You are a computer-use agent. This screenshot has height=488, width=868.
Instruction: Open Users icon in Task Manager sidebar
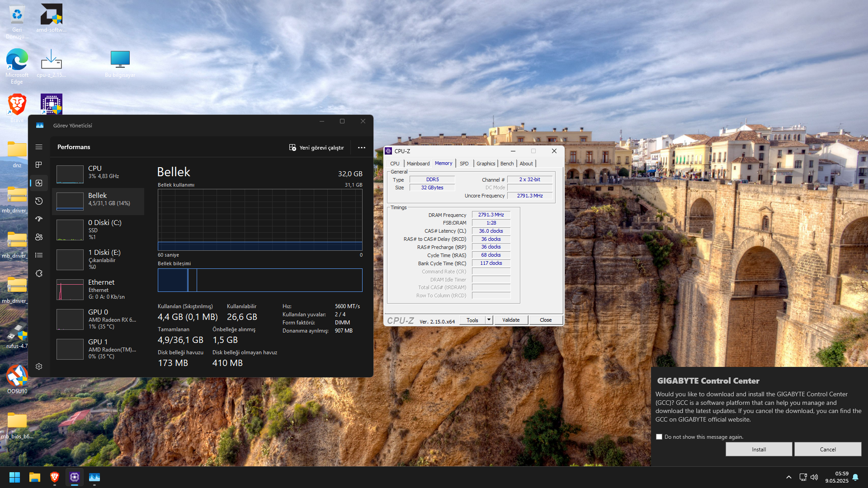click(x=39, y=237)
